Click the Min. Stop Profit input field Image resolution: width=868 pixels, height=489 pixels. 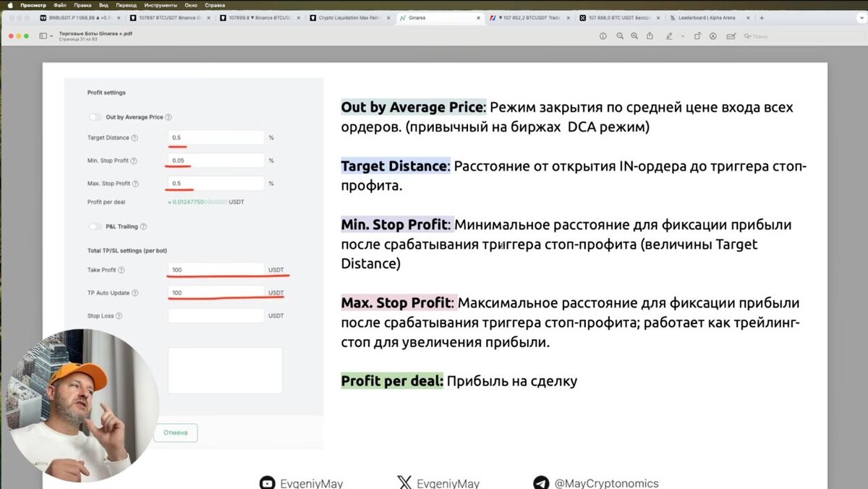(216, 161)
